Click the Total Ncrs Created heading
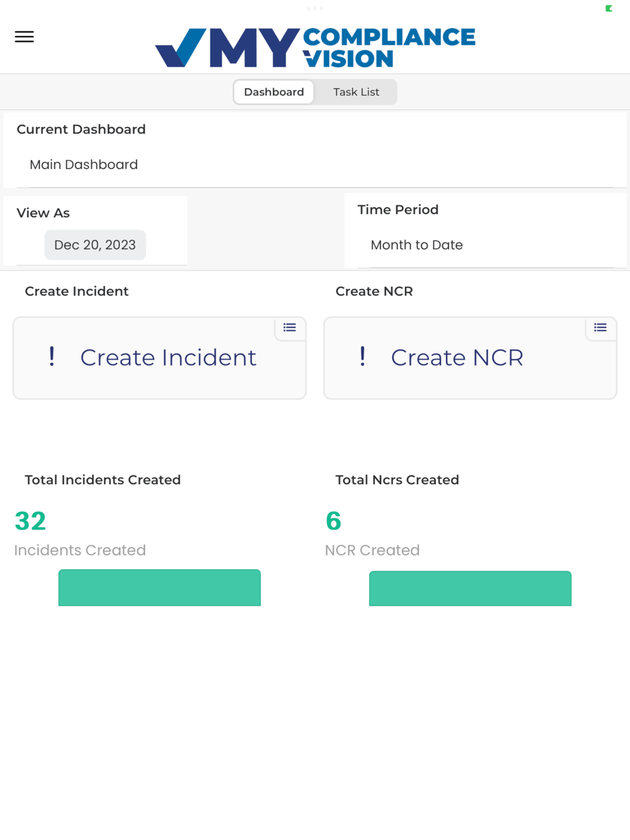630x840 pixels. click(397, 480)
